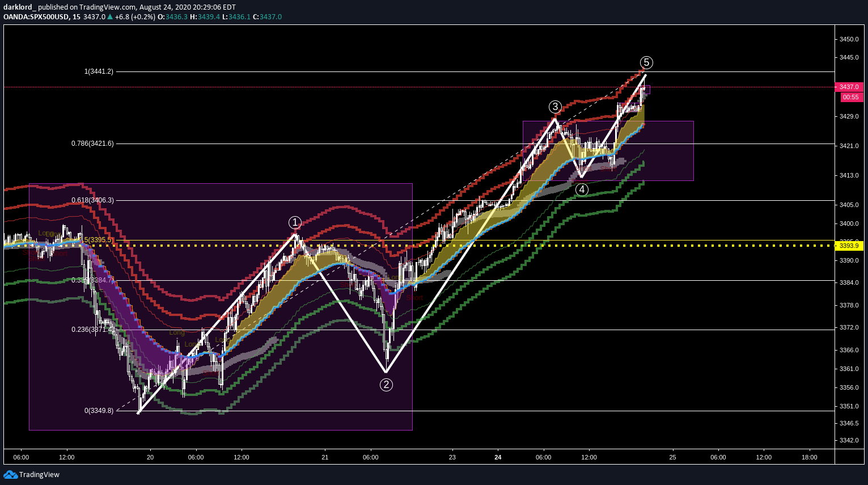This screenshot has width=868, height=485.
Task: Click date 21 on the time axis
Action: click(x=325, y=457)
